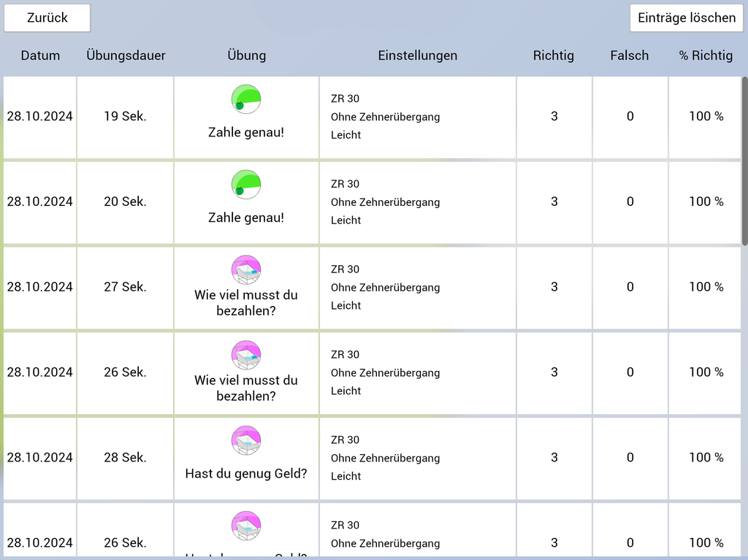Viewport: 748px width, 560px height.
Task: Select the Übung column header
Action: point(247,55)
